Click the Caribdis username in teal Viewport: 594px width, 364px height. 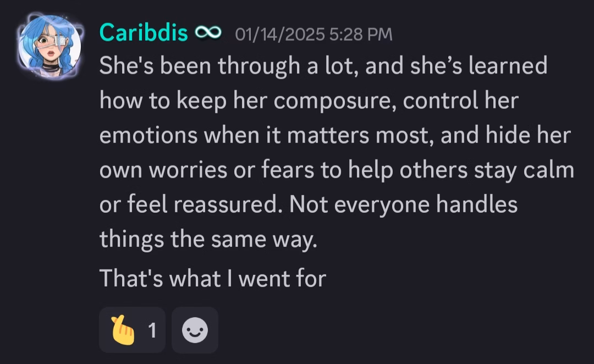click(144, 33)
